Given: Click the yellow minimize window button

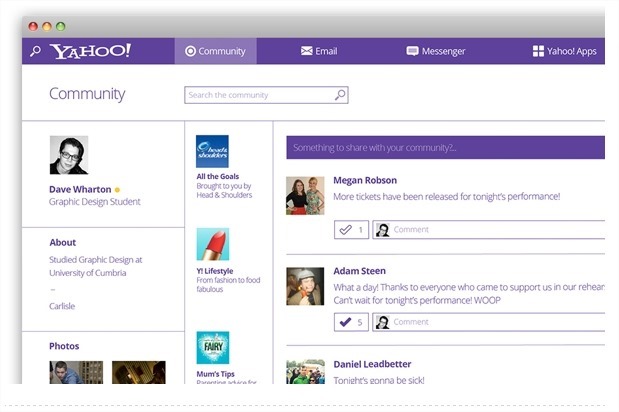Looking at the screenshot, I should click(47, 26).
